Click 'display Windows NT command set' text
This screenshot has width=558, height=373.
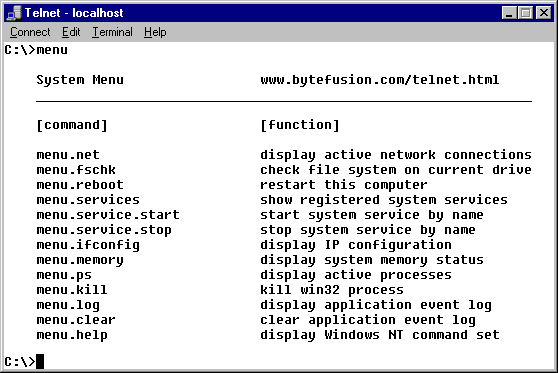coord(380,335)
